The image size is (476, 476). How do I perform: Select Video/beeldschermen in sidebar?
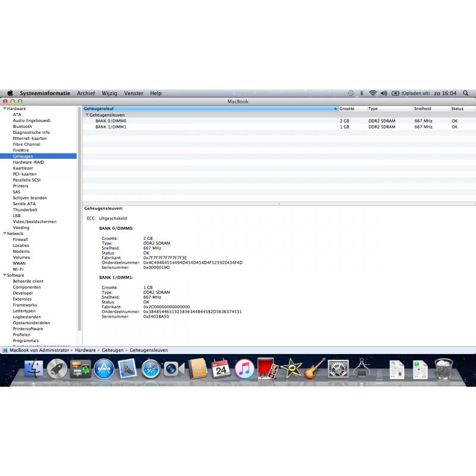tap(35, 221)
